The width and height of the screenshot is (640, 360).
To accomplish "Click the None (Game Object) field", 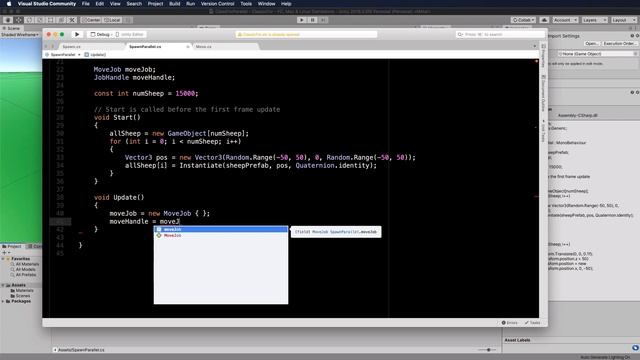I will coord(597,54).
